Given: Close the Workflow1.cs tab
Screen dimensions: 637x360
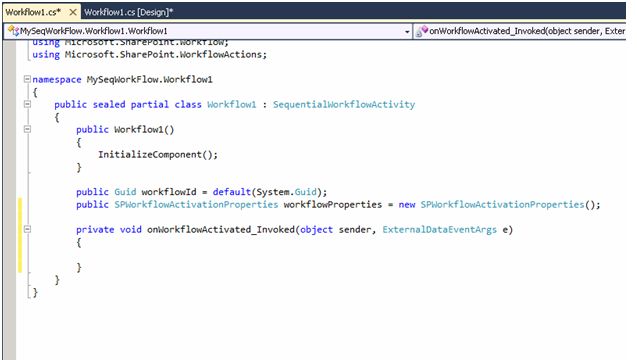Looking at the screenshot, I should tap(73, 12).
